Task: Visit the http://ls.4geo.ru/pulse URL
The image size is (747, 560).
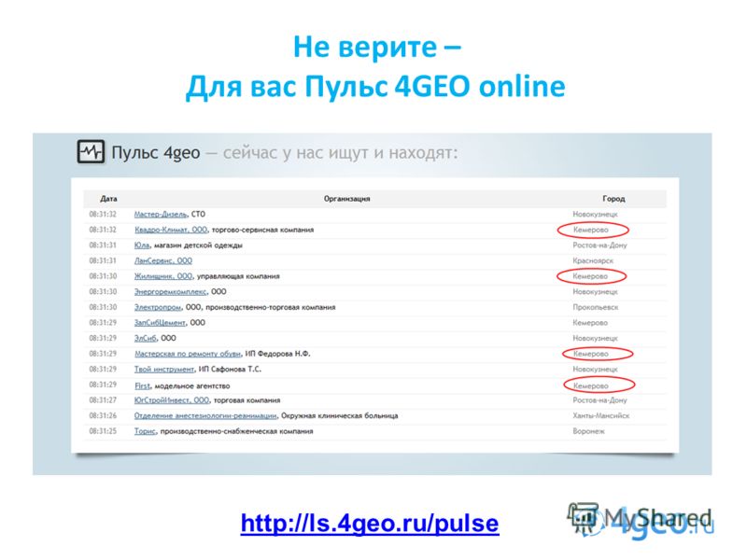Action: click(x=370, y=524)
